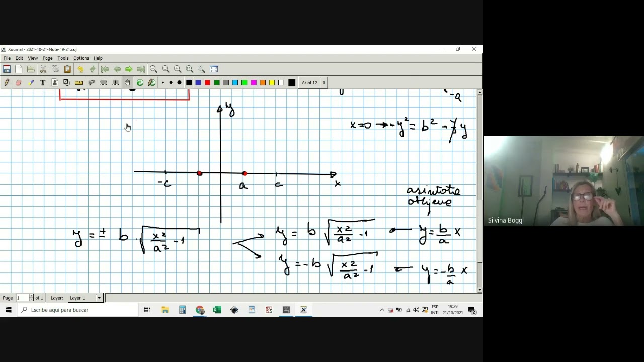
Task: Create a new journal document
Action: click(x=19, y=69)
